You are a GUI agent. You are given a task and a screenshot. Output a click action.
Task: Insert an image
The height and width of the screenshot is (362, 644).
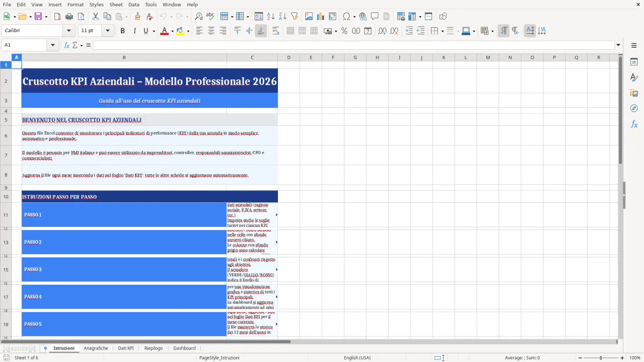point(309,17)
